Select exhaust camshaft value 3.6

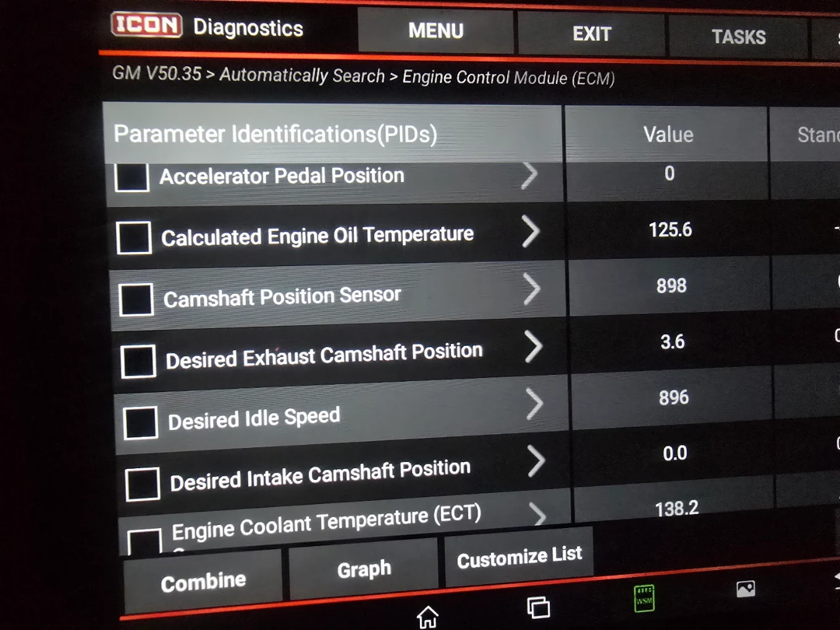click(x=673, y=342)
